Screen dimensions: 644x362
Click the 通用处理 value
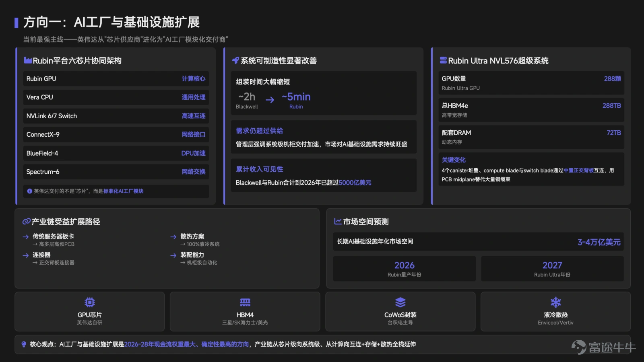pos(194,97)
